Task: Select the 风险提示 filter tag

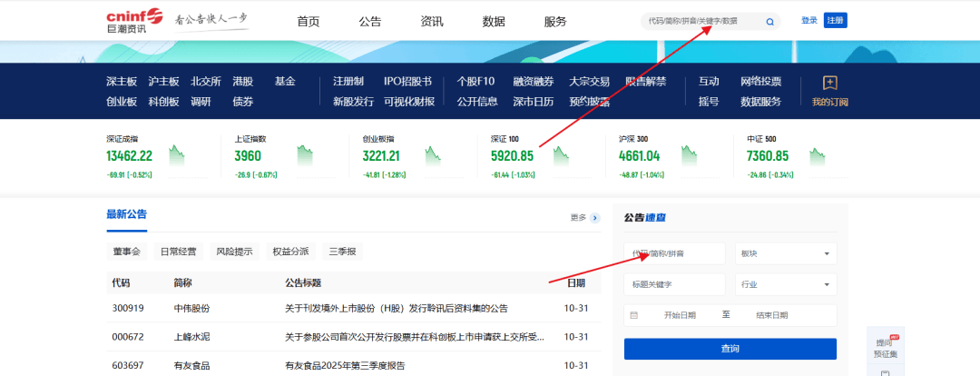Action: 235,252
